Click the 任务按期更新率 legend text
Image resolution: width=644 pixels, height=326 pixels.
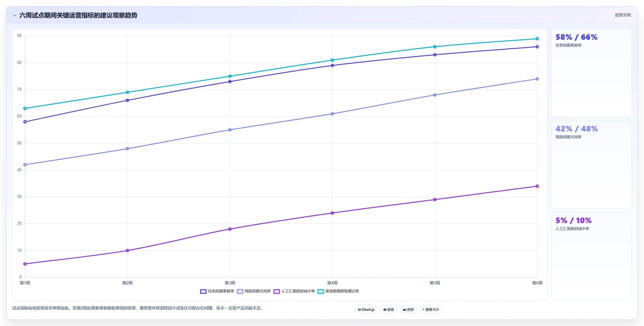tap(221, 291)
